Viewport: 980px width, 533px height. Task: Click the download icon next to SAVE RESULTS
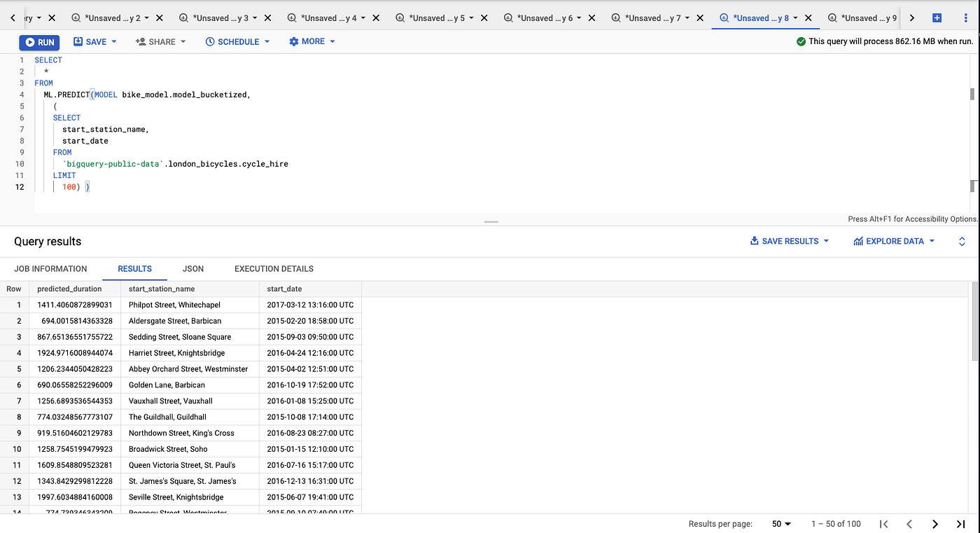755,241
